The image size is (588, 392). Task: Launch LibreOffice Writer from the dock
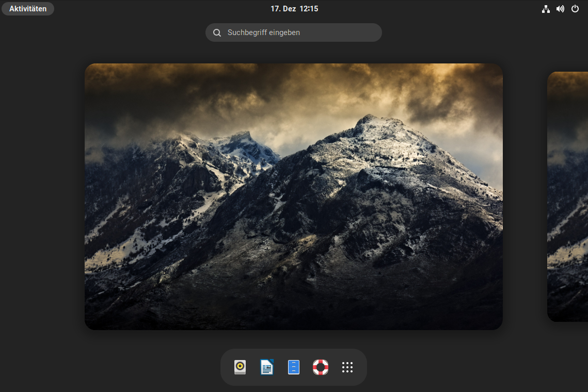pos(266,367)
